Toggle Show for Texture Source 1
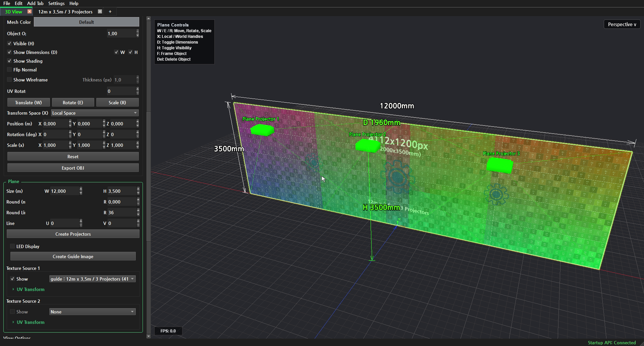This screenshot has width=644, height=346. (x=12, y=279)
